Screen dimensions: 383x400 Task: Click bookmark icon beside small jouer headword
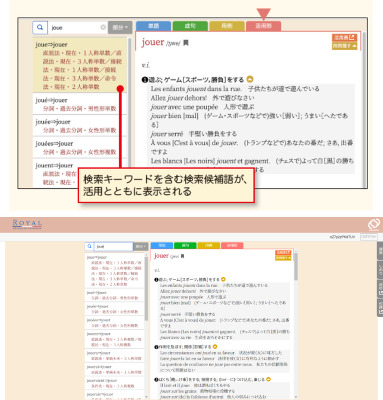pyautogui.click(x=182, y=256)
